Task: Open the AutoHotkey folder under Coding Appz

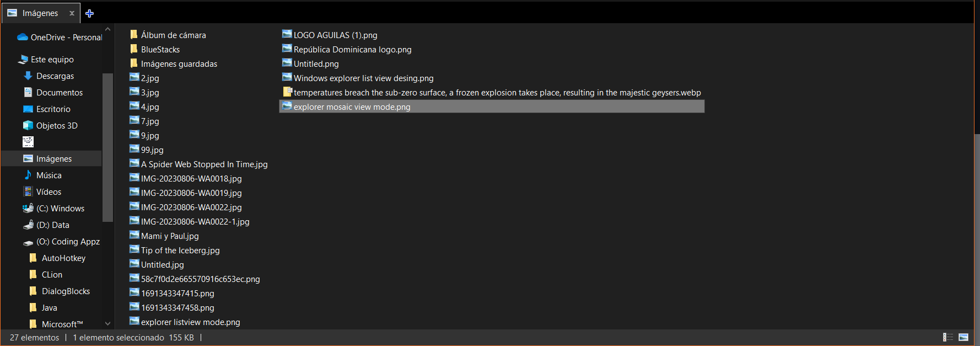Action: [x=63, y=258]
